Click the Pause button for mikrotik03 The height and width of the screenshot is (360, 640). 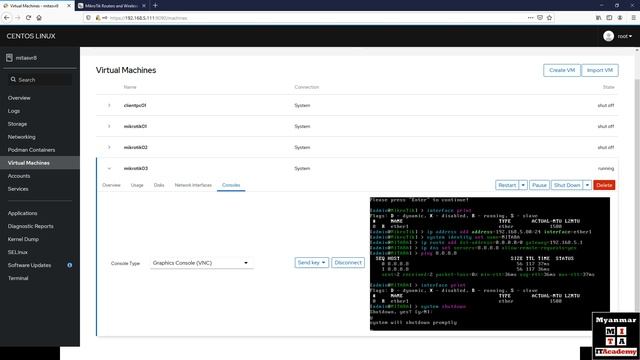point(539,185)
